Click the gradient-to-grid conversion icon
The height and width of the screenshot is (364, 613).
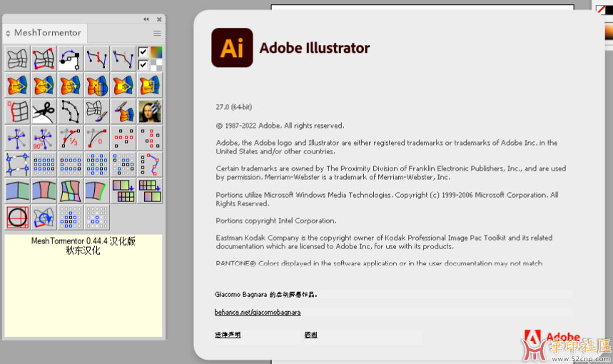tap(123, 191)
